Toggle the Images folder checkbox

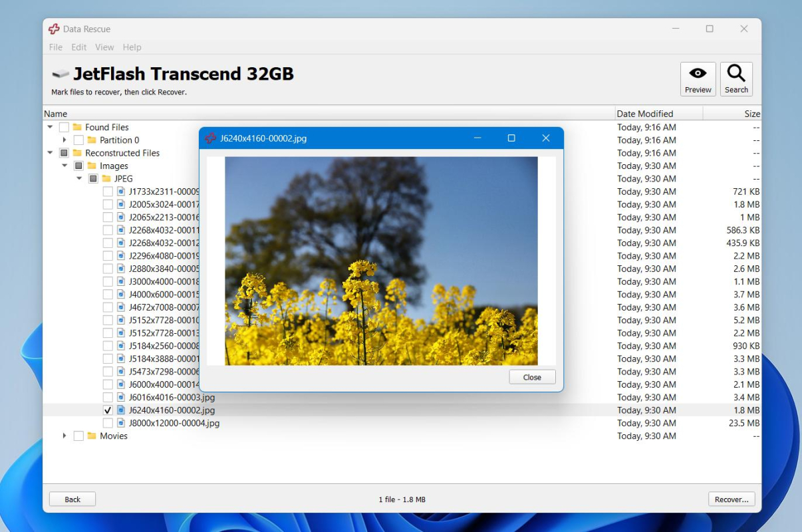pyautogui.click(x=78, y=166)
